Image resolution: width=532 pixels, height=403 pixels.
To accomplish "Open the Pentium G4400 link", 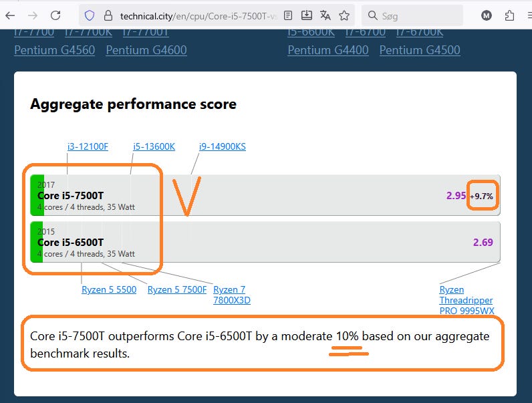I will [328, 50].
